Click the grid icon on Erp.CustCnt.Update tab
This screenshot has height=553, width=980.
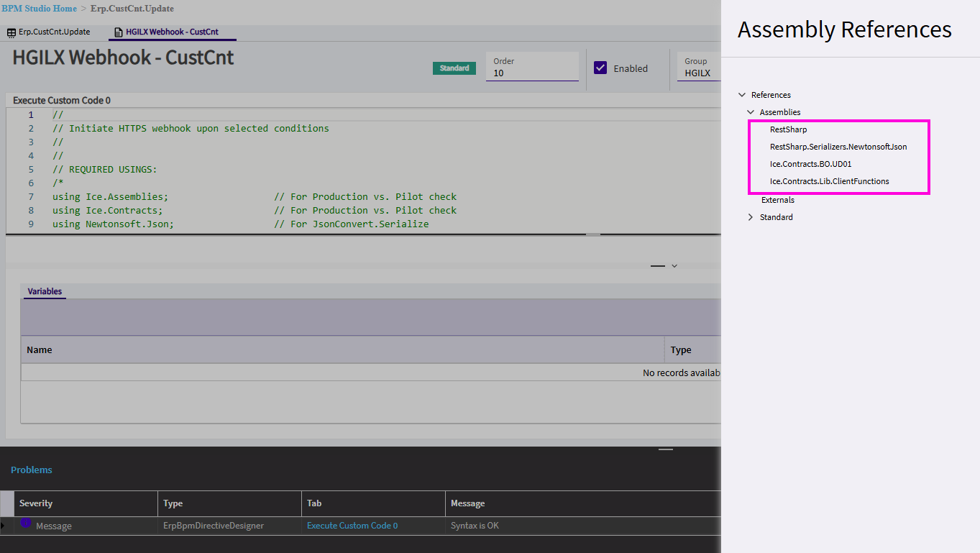pos(12,32)
